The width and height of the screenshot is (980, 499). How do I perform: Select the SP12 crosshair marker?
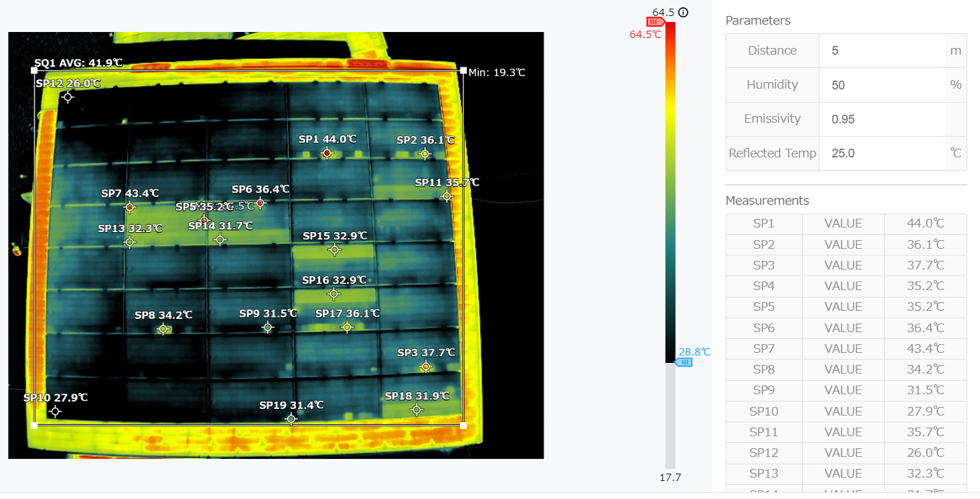(x=67, y=97)
